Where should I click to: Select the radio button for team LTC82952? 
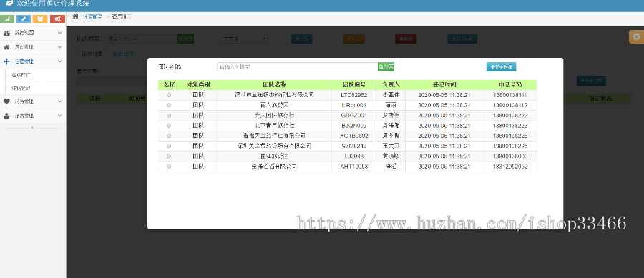[x=169, y=95]
